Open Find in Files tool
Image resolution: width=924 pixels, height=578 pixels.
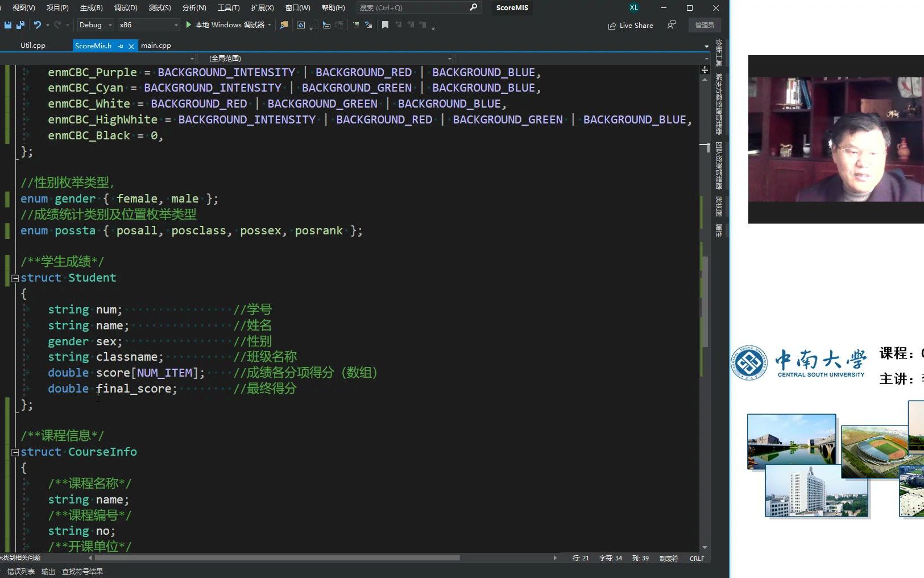tap(284, 25)
